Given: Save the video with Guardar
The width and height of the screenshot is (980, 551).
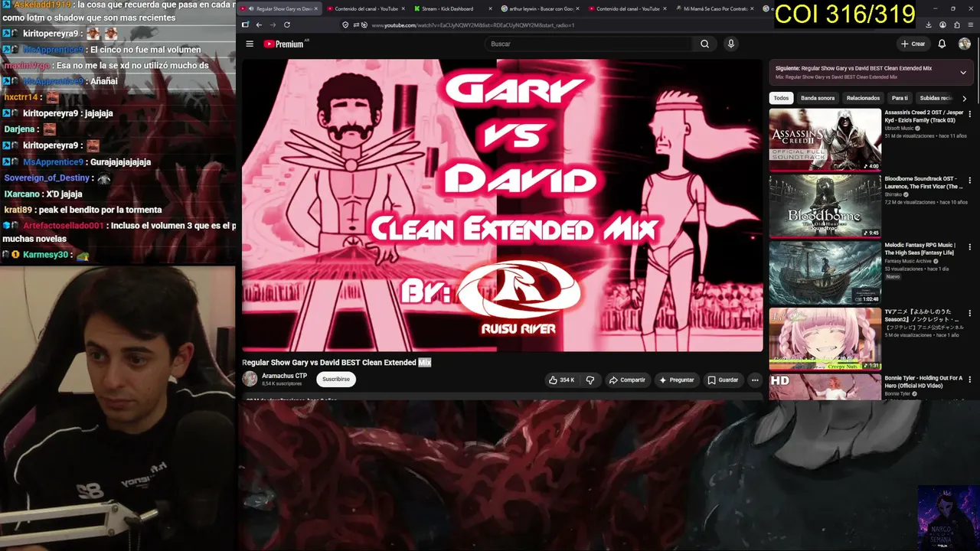Looking at the screenshot, I should (x=723, y=380).
